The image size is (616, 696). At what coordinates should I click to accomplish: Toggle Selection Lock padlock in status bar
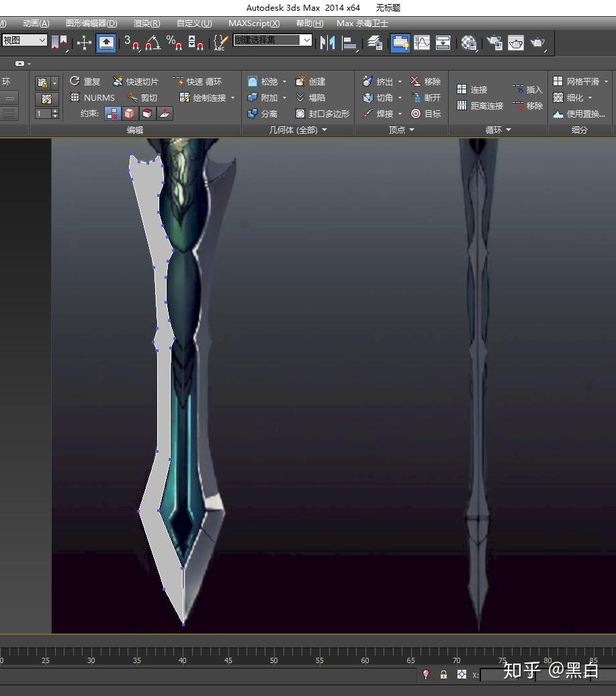443,675
